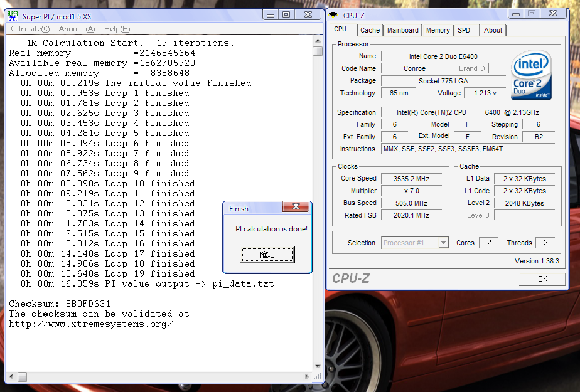This screenshot has height=392, width=580.
Task: Click the vertical scrollbar thumb in Super PI
Action: 318,51
